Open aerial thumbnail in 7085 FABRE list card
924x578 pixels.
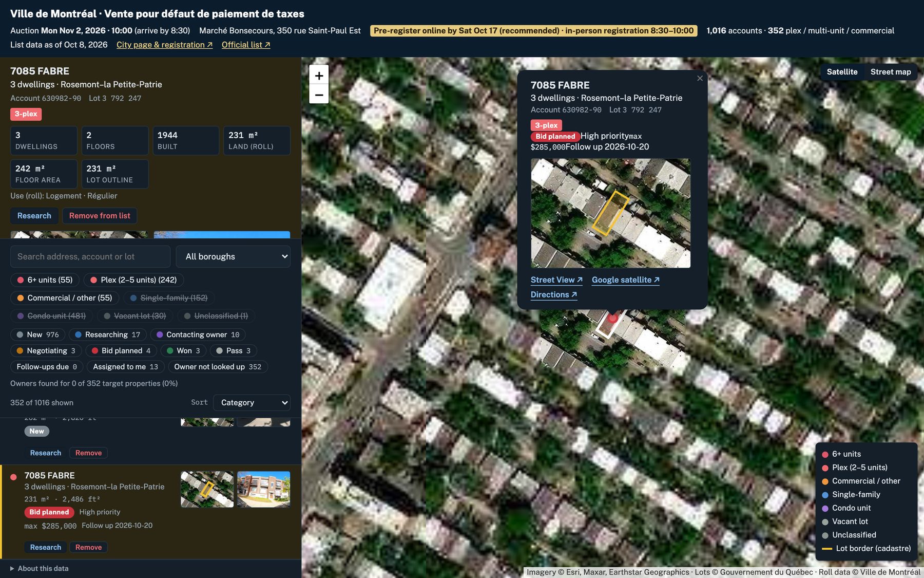pos(207,489)
